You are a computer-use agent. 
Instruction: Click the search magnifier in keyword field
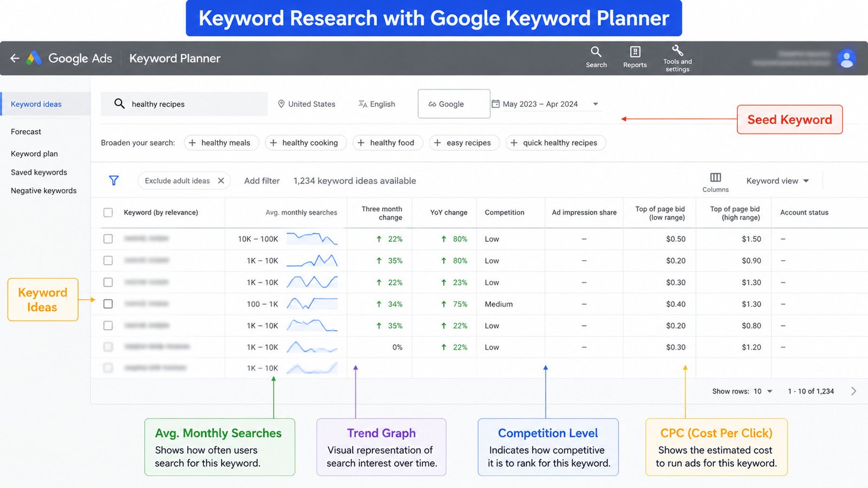119,104
